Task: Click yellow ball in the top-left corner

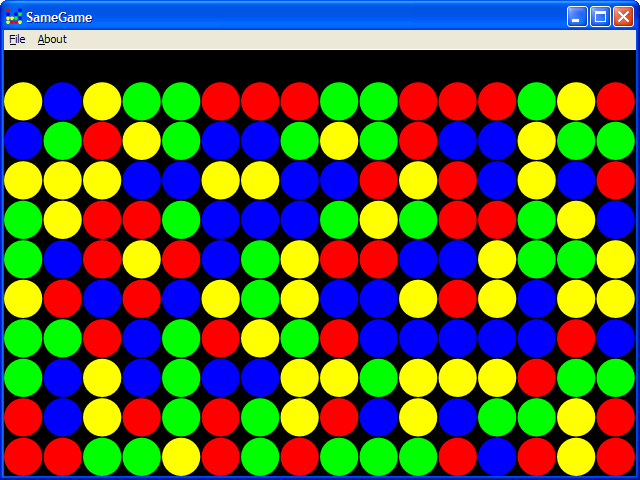Action: (x=23, y=101)
